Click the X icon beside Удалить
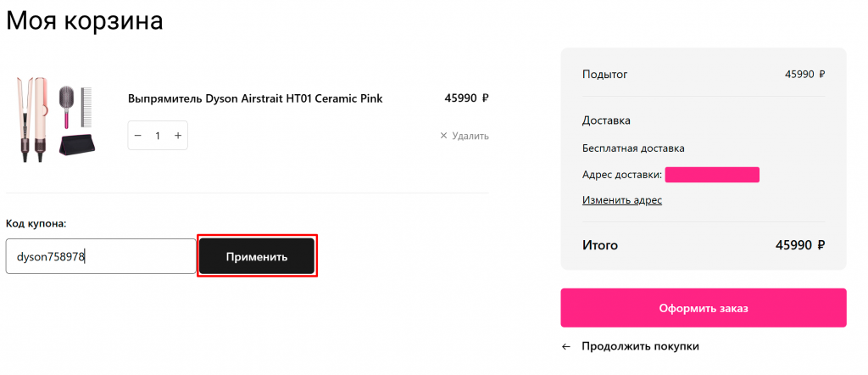 tap(443, 136)
